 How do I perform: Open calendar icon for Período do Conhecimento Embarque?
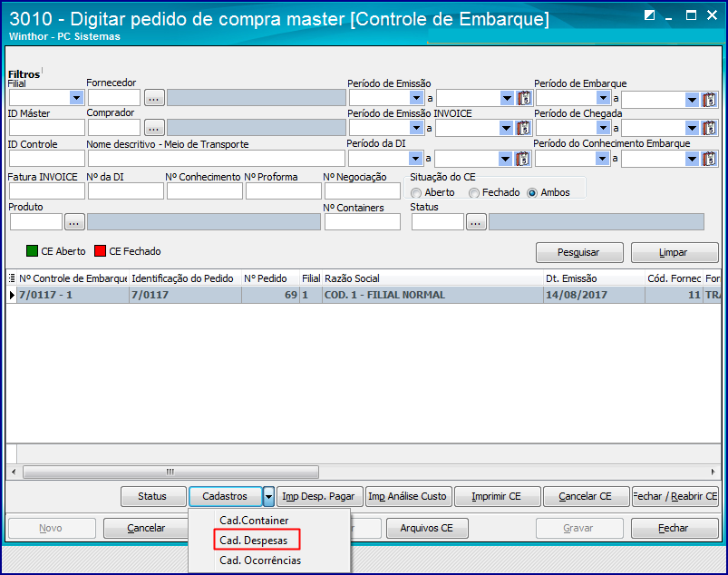710,159
